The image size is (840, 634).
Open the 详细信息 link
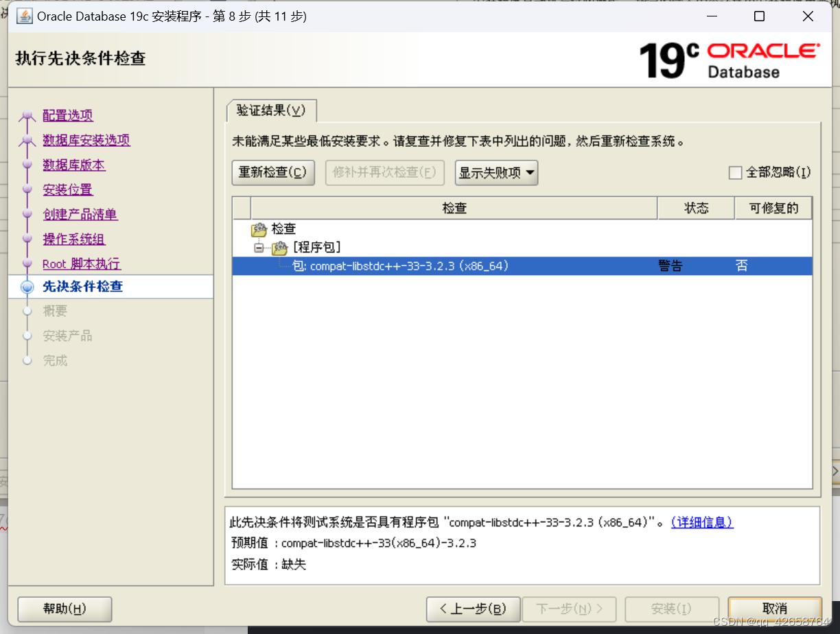coord(701,522)
